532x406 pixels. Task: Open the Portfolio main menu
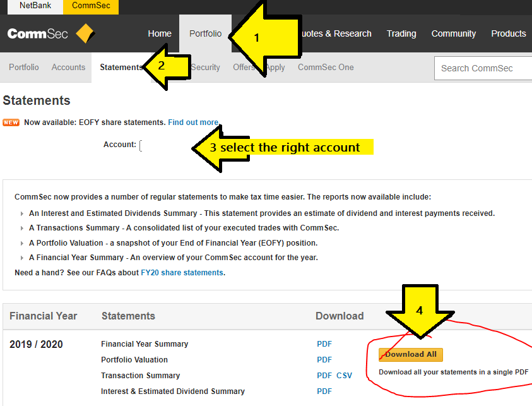coord(205,33)
